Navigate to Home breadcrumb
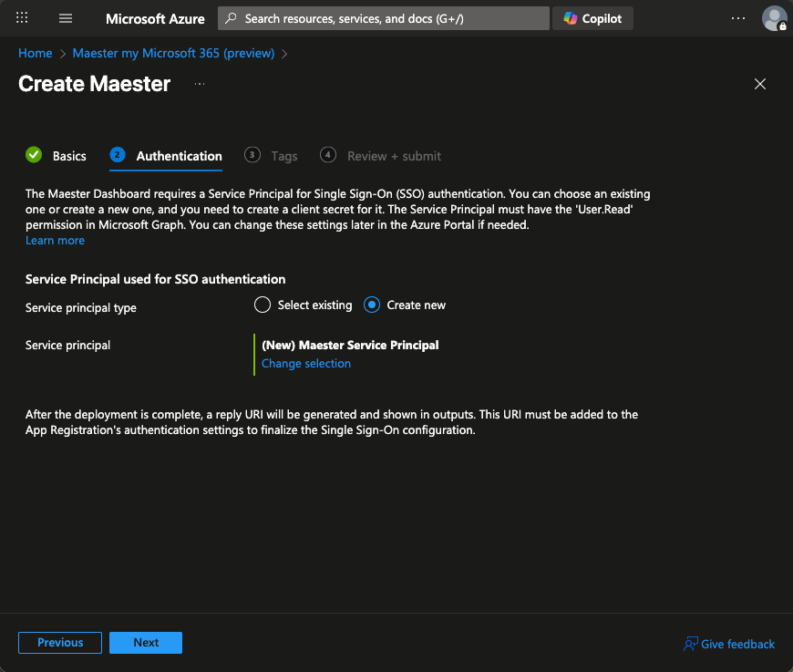This screenshot has height=672, width=793. coord(35,53)
